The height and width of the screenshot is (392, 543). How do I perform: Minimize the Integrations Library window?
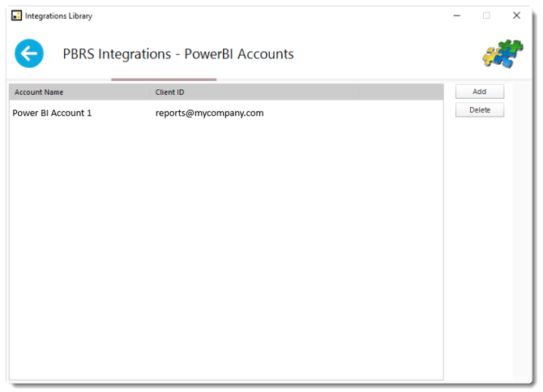[457, 15]
